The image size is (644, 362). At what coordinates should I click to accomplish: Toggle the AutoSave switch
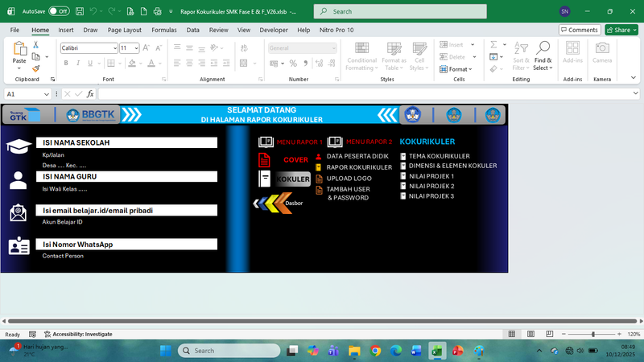tap(58, 11)
